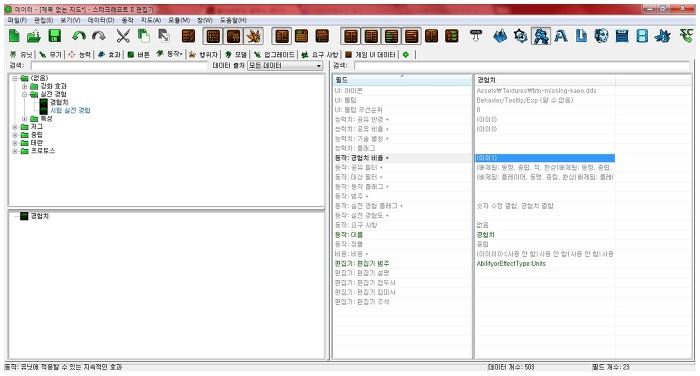Click the text insert T icon
This screenshot has height=376, width=700.
[476, 36]
